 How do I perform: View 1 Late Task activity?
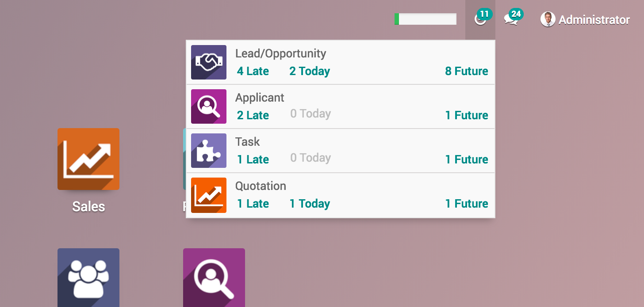(253, 159)
